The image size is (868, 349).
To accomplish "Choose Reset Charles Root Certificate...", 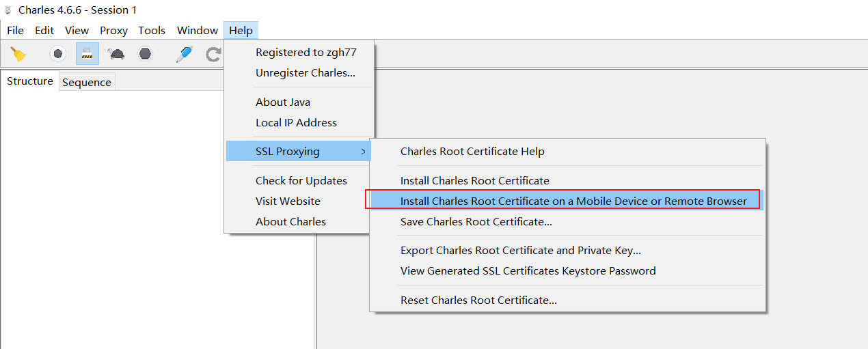I will (x=567, y=301).
